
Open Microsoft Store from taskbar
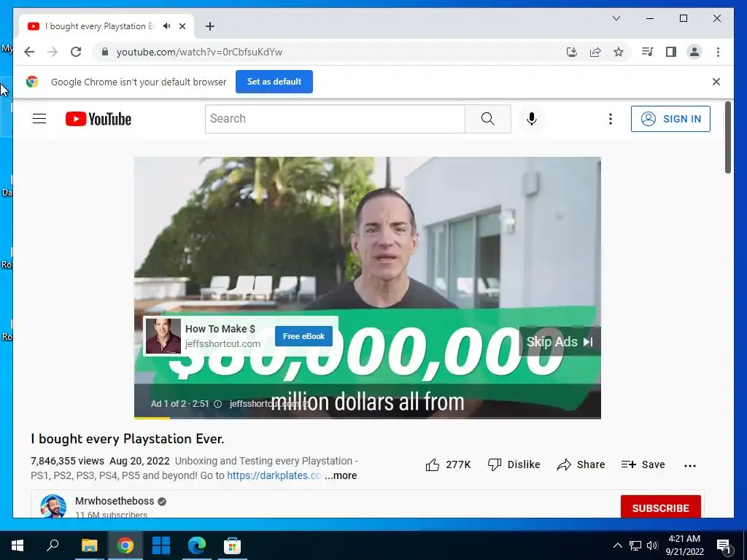[233, 545]
